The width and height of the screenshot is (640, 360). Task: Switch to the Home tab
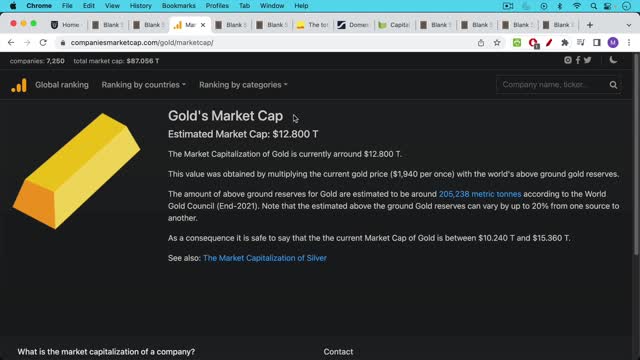tap(66, 25)
